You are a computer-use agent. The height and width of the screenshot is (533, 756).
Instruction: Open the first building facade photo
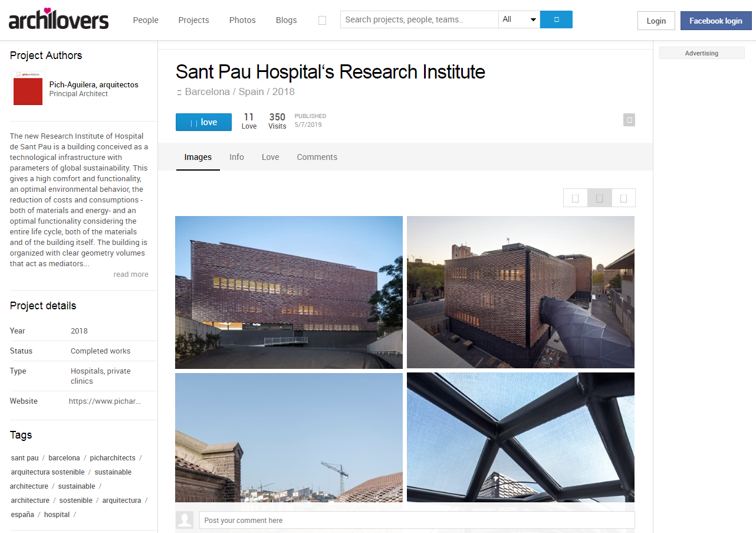click(x=289, y=292)
